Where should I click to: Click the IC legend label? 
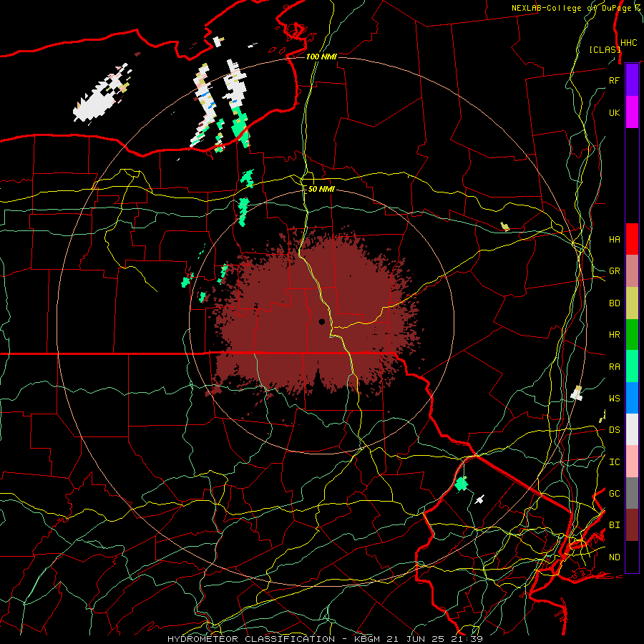[x=614, y=462]
